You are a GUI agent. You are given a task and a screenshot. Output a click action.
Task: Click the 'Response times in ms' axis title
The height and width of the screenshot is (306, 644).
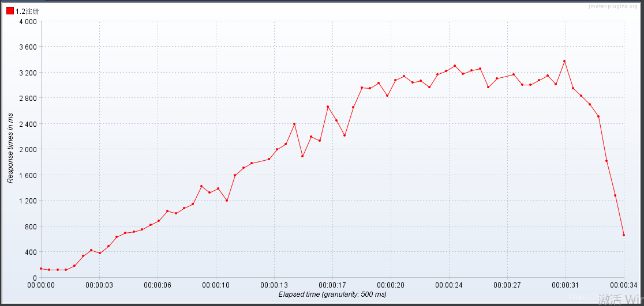(10, 149)
